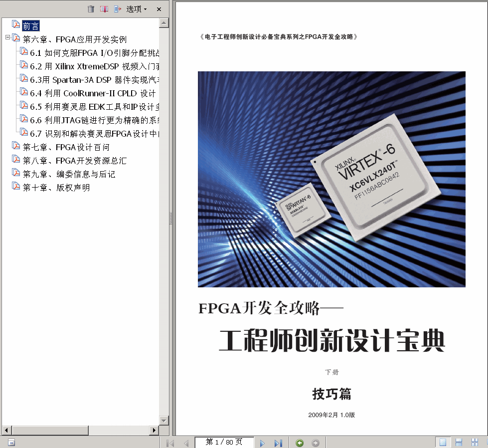Image resolution: width=488 pixels, height=448 pixels.
Task: Click the title text FPGA开发全攻略——
Action: pyautogui.click(x=271, y=308)
